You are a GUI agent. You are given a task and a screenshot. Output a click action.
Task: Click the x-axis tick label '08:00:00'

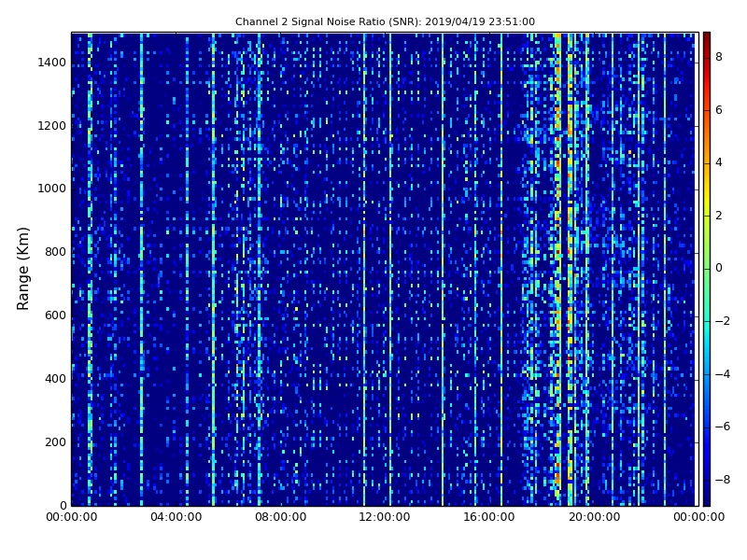[x=281, y=517]
